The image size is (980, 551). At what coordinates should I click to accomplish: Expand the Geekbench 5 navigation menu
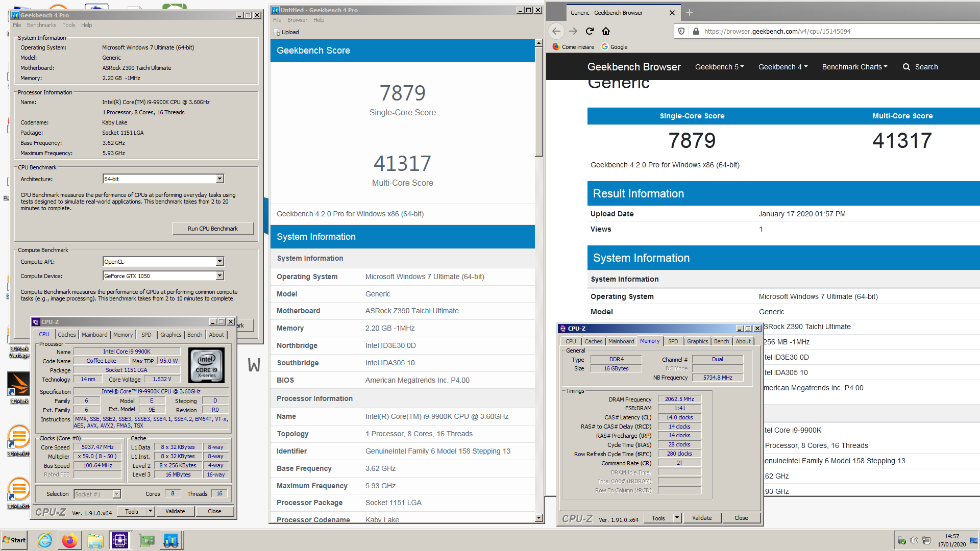pos(719,67)
